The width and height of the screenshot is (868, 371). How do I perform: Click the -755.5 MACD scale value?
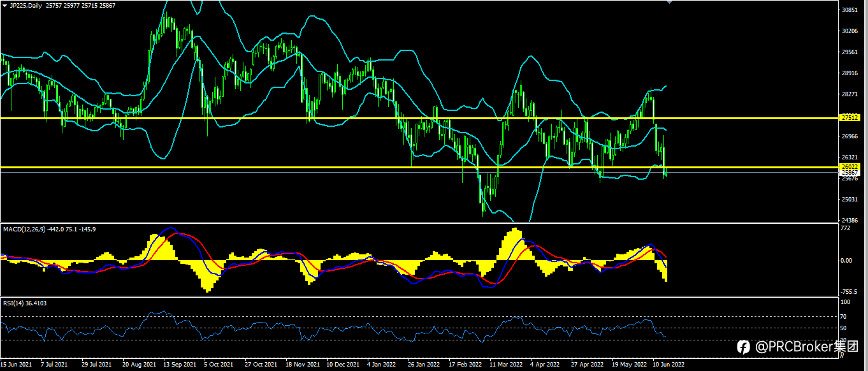pos(849,291)
